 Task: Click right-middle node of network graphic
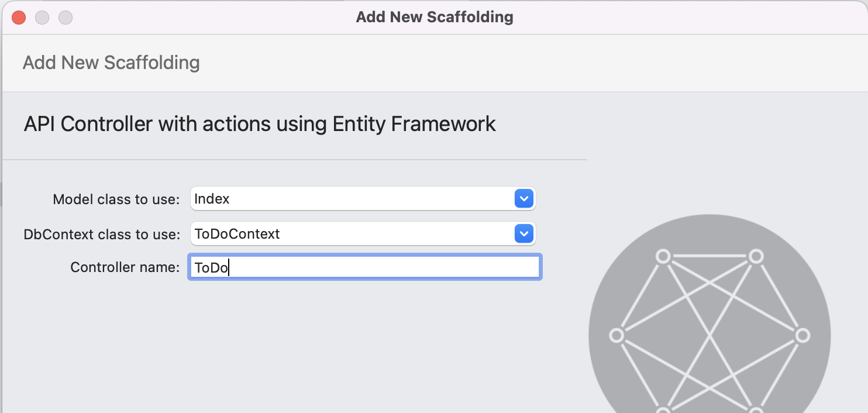coord(802,335)
